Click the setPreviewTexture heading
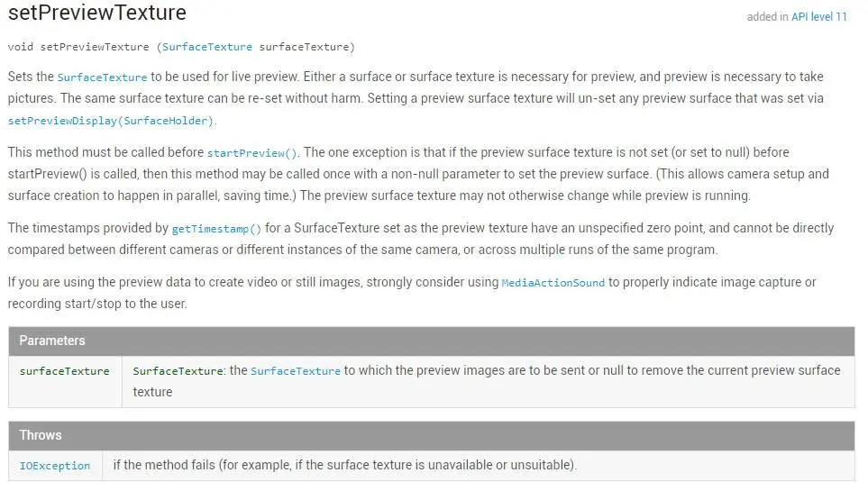This screenshot has height=491, width=868. pos(97,13)
